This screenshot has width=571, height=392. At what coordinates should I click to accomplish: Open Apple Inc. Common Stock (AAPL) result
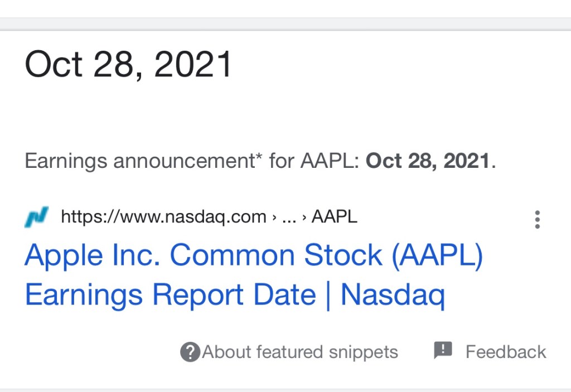pos(254,255)
